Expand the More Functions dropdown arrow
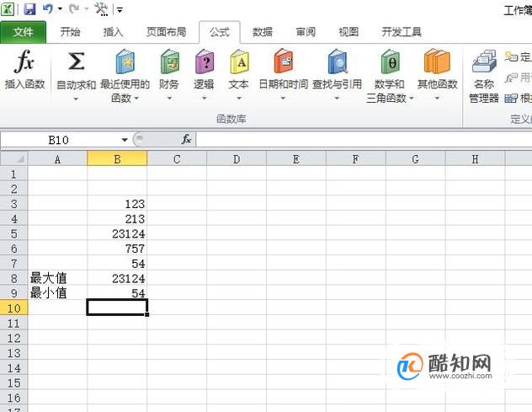 click(x=438, y=99)
